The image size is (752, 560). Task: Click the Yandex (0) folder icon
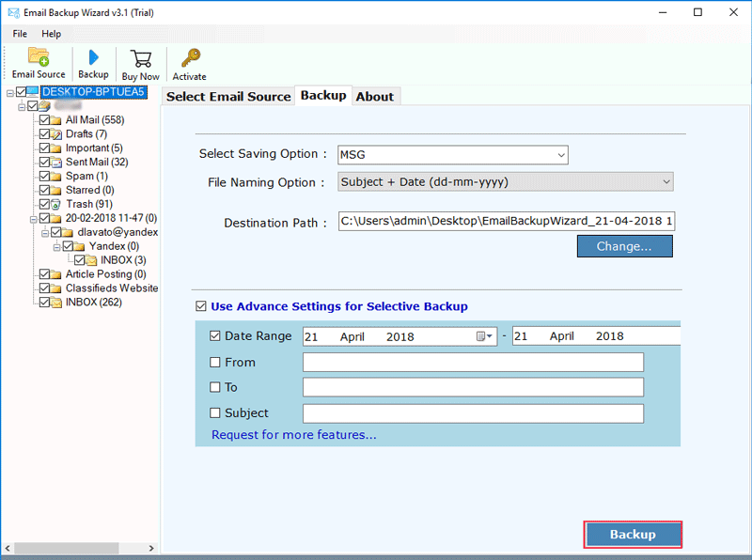click(x=79, y=246)
